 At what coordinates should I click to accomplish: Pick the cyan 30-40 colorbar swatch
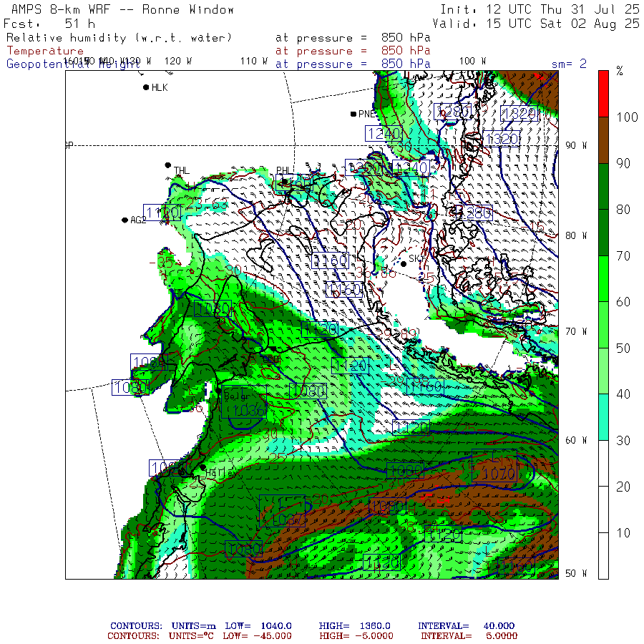603,417
